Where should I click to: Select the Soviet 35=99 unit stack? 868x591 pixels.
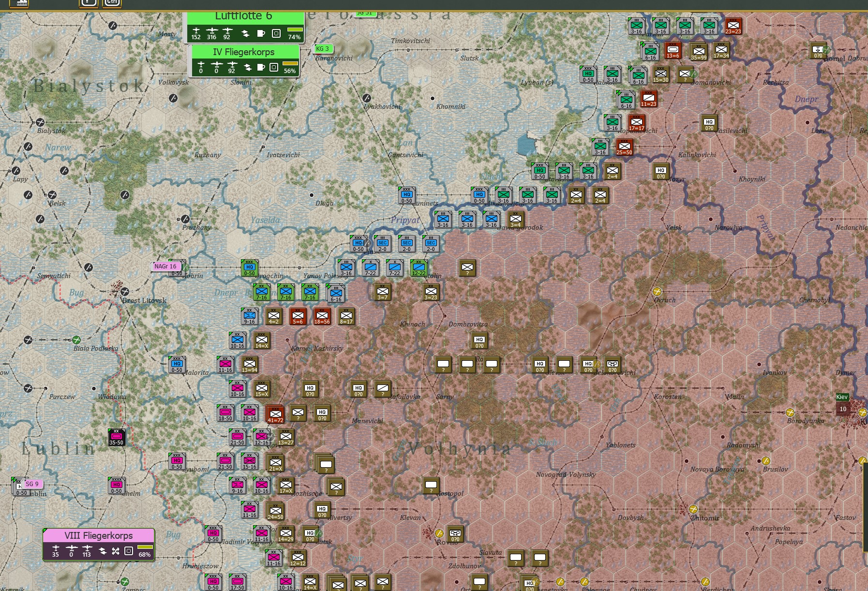pyautogui.click(x=698, y=52)
